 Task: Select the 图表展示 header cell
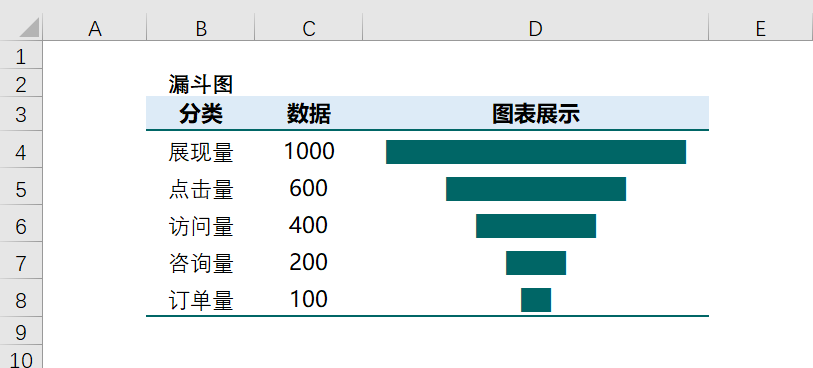[x=536, y=114]
